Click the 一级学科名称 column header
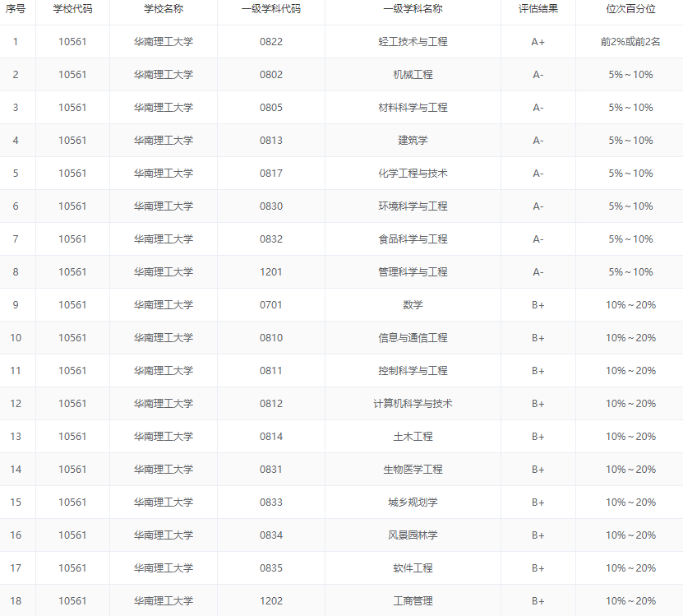This screenshot has width=683, height=616. (413, 9)
